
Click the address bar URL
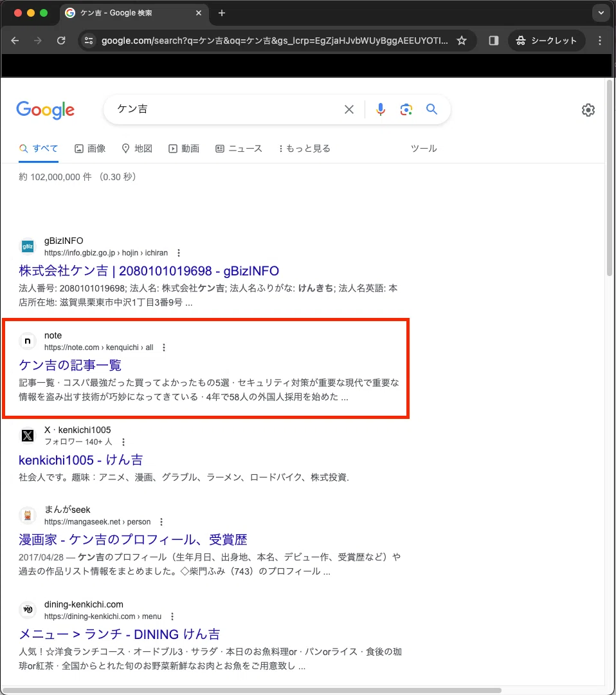pos(275,41)
